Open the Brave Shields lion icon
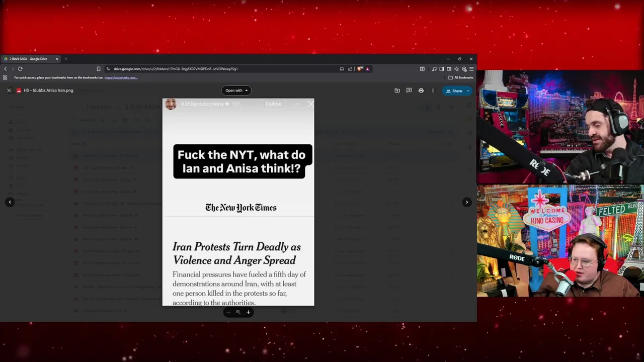The image size is (644, 362). click(360, 69)
